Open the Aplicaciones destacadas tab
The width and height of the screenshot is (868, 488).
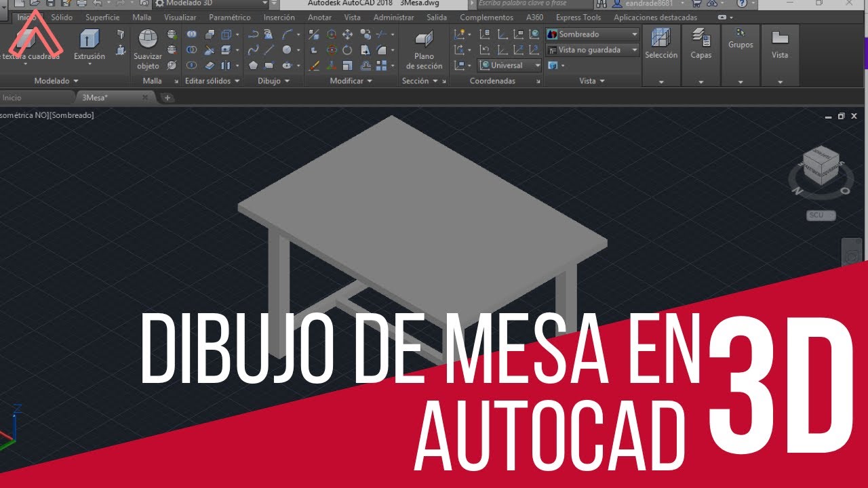pos(655,18)
